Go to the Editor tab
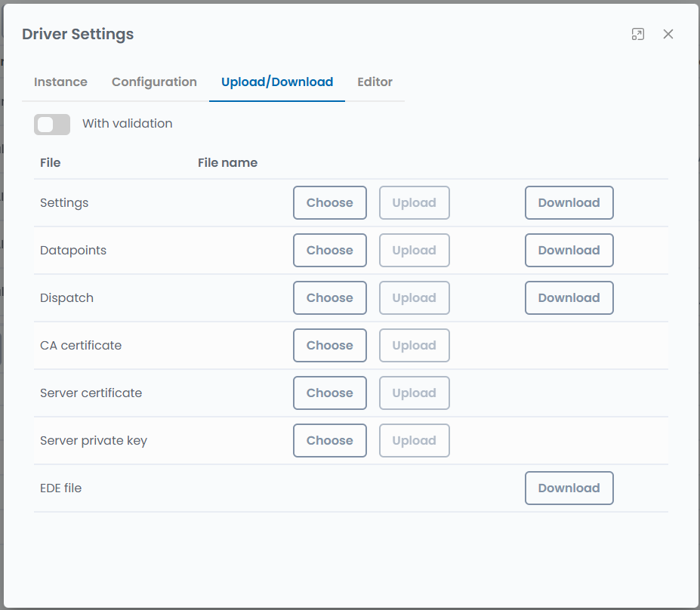Viewport: 700px width, 610px height. (x=375, y=82)
